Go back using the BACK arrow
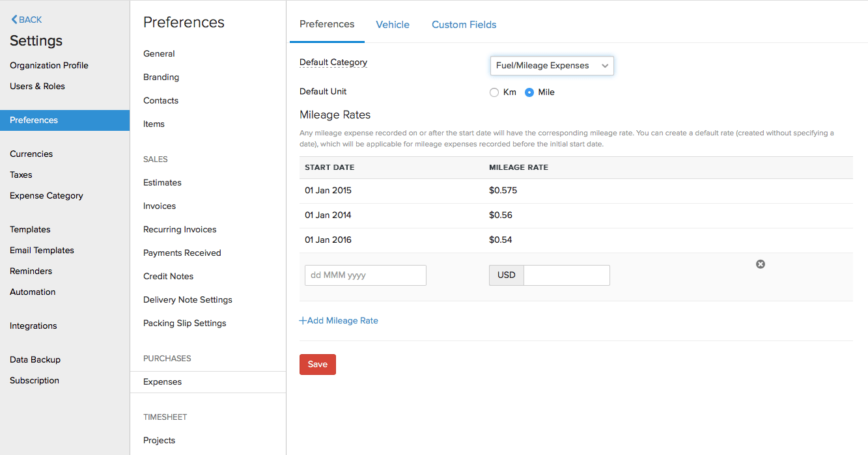Screen dimensions: 868x455 [27, 20]
